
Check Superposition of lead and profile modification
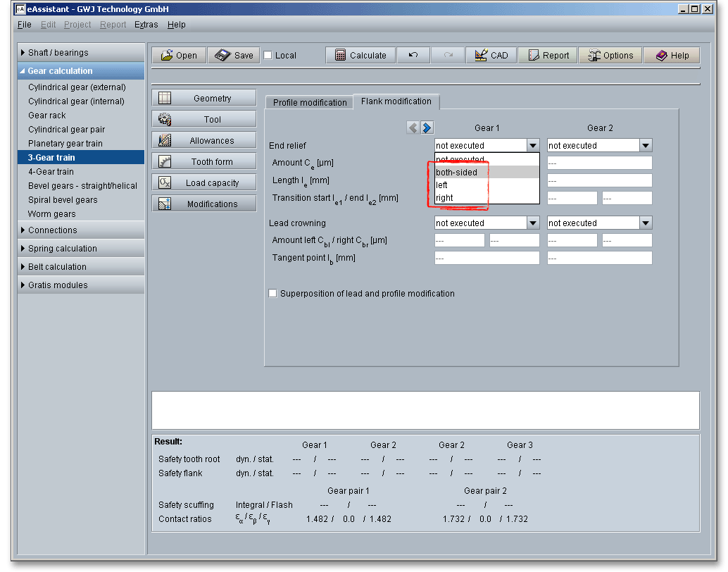272,294
